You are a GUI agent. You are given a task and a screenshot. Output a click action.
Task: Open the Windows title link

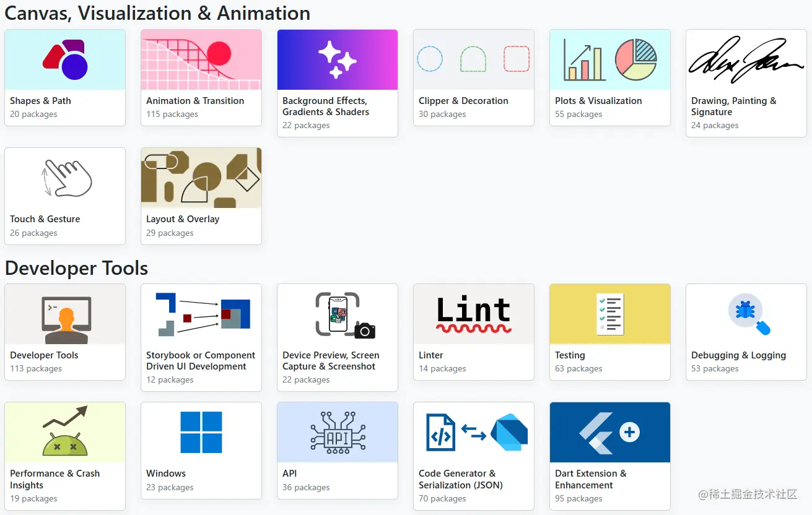[166, 474]
